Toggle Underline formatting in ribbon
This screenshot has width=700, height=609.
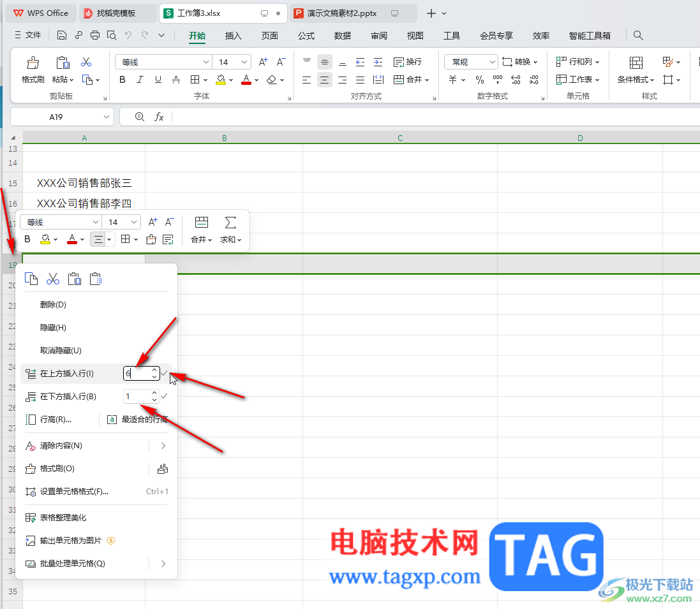(x=158, y=80)
